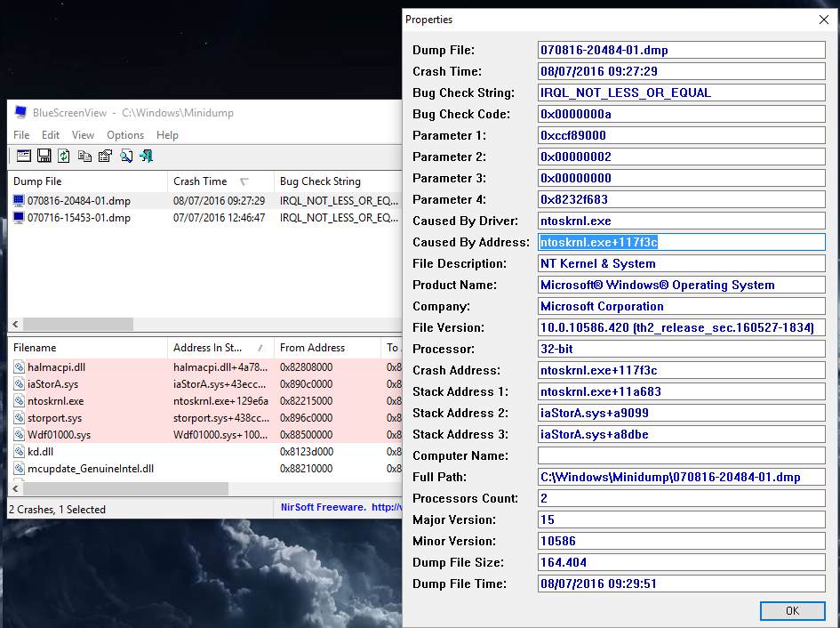The image size is (840, 628).
Task: Click the Find magnifier toolbar icon
Action: (x=126, y=156)
